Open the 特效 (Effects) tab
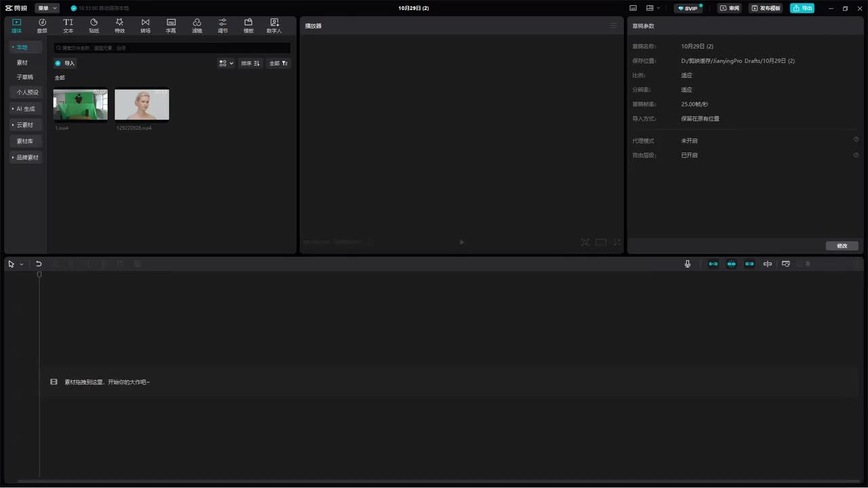Image resolution: width=868 pixels, height=488 pixels. 119,26
